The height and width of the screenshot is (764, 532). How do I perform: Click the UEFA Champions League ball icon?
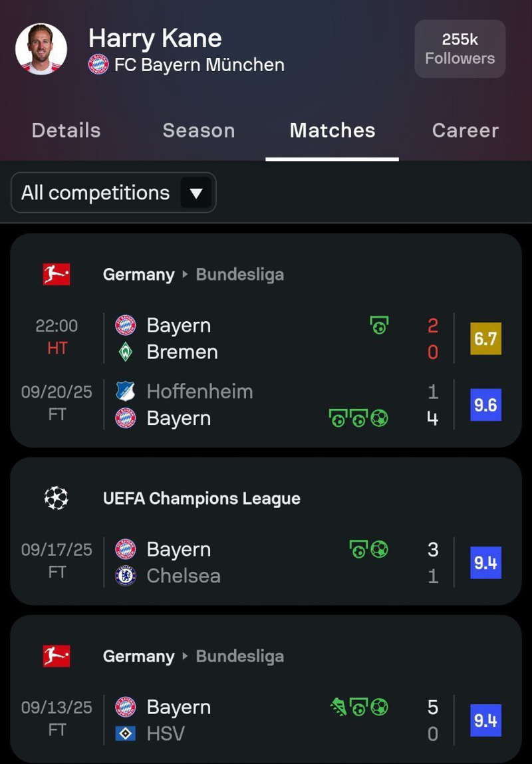coord(57,498)
